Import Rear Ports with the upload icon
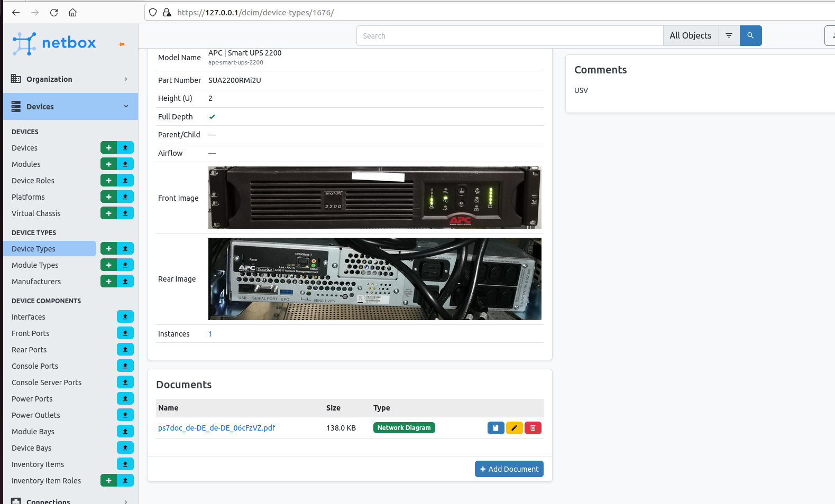 click(x=125, y=350)
